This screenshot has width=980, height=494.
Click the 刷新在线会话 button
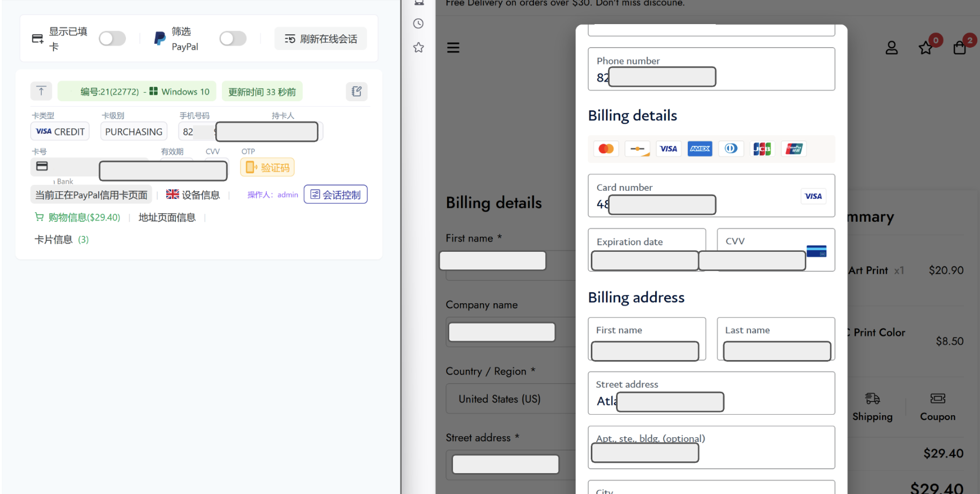[x=321, y=39]
